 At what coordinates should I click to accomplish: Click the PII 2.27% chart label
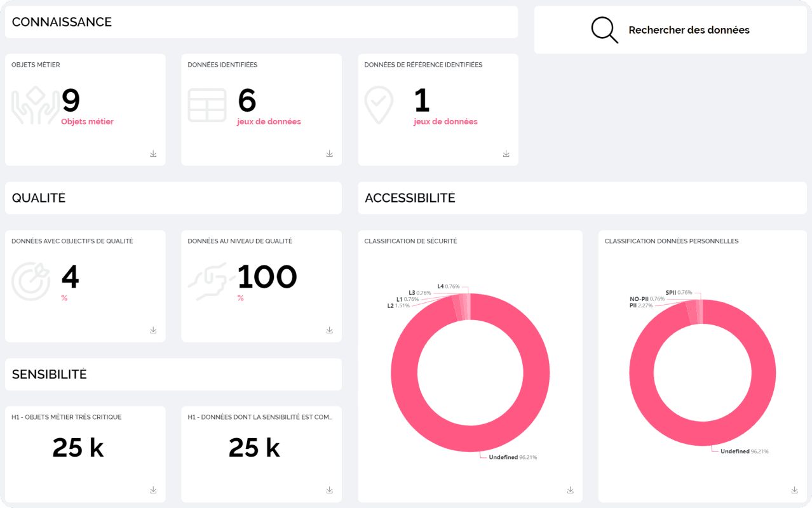[x=640, y=305]
